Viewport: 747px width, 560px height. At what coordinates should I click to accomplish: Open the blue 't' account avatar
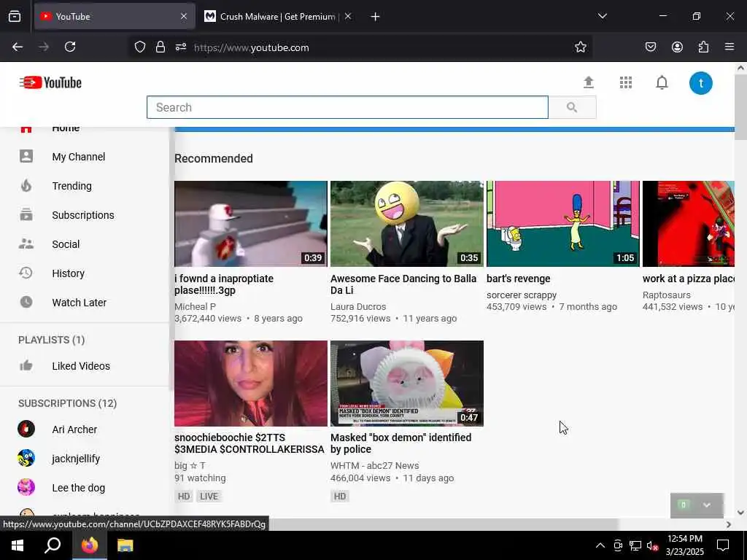click(x=701, y=83)
